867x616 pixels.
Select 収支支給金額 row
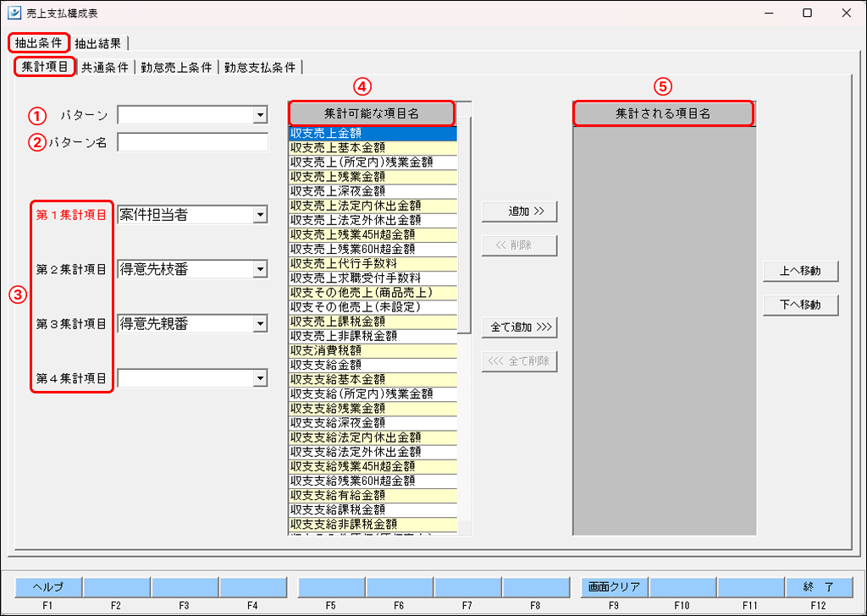click(373, 365)
